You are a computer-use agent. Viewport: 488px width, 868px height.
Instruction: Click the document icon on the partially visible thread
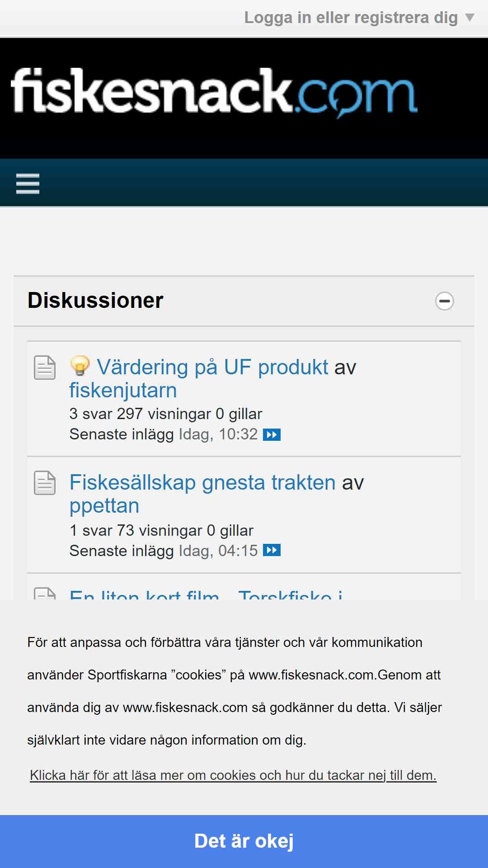[45, 594]
